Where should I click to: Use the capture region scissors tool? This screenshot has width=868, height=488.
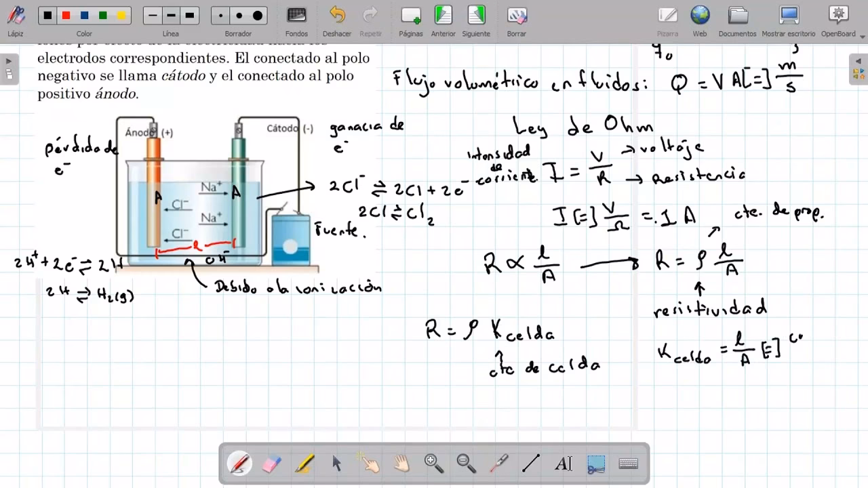(x=596, y=464)
